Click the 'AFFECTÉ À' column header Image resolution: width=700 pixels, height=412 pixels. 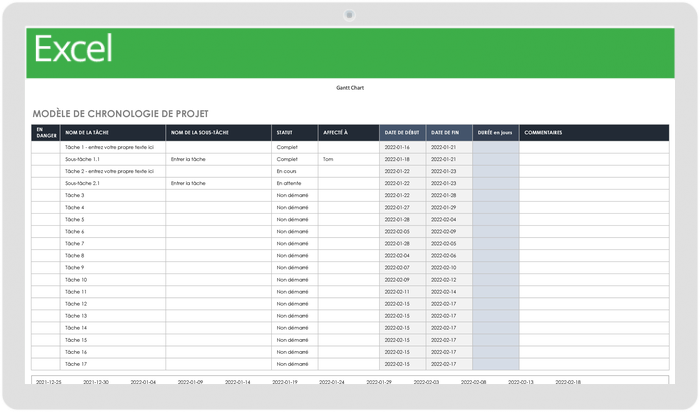(x=336, y=132)
